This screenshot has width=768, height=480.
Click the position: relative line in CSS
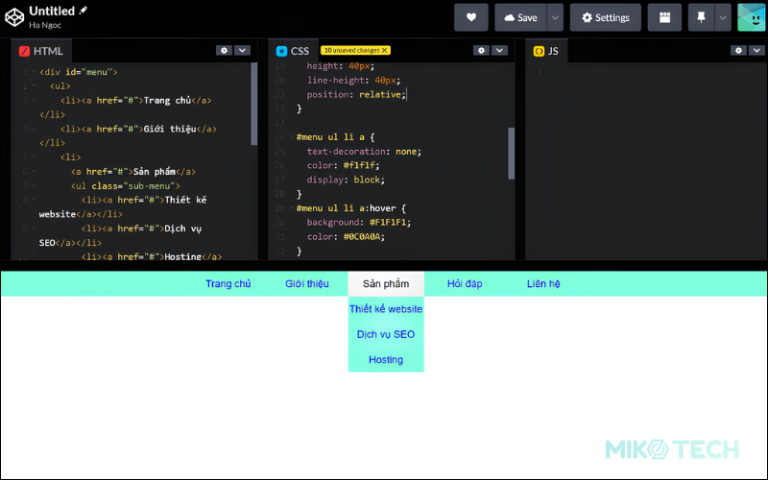coord(357,95)
